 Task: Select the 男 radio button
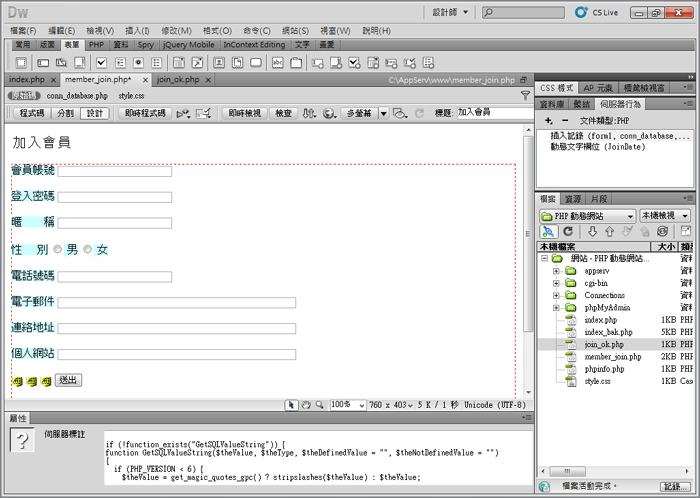(x=57, y=249)
